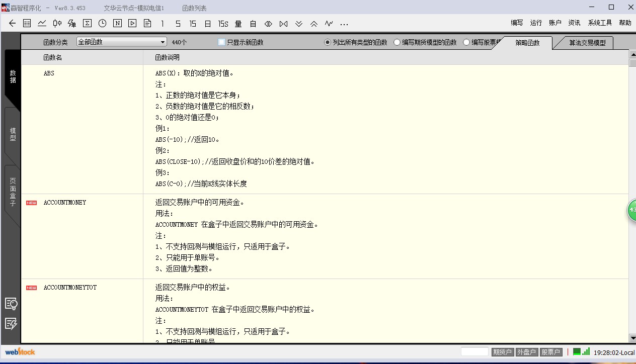Open the candlestick chart icon
The image size is (636, 364).
tap(57, 23)
